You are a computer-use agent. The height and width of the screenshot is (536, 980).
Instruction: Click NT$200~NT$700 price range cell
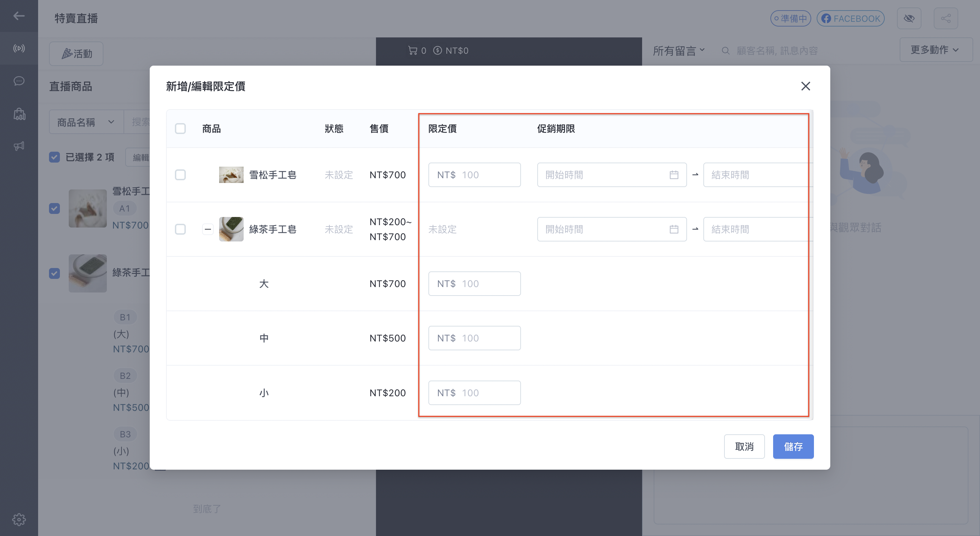coord(391,229)
